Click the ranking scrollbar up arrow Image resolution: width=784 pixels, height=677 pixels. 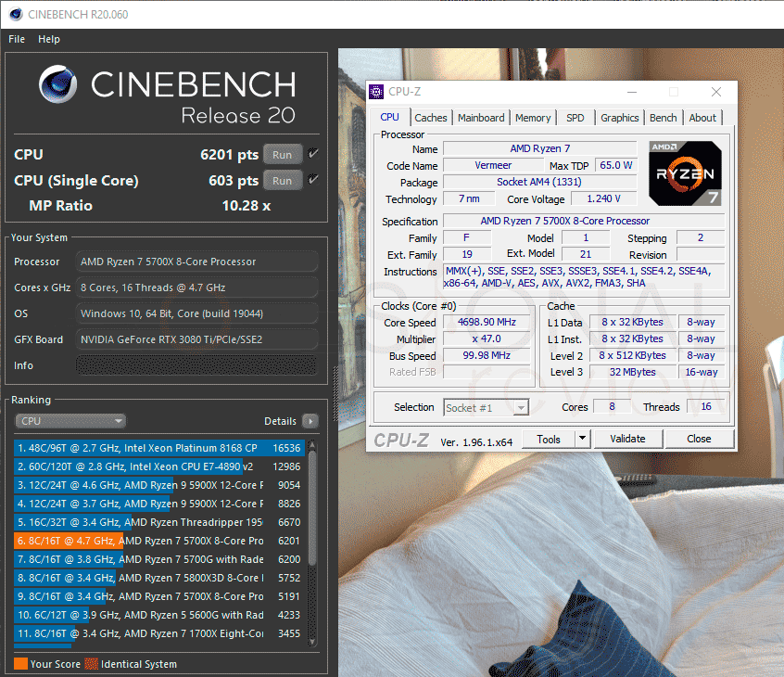click(312, 444)
